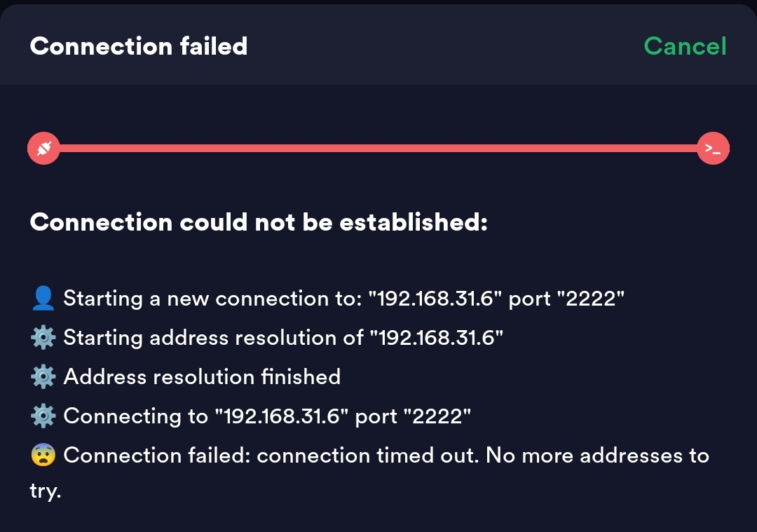This screenshot has width=757, height=532.
Task: Click the gear icon beside Starting address resolution
Action: click(43, 338)
